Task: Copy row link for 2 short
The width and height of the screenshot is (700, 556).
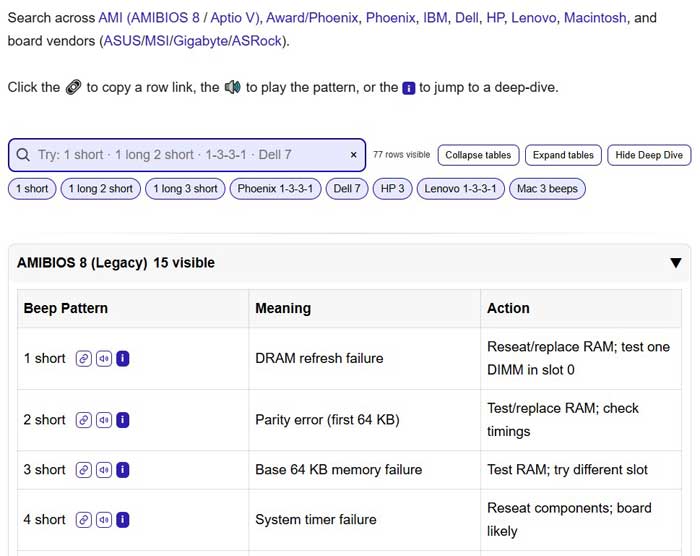Action: [83, 420]
